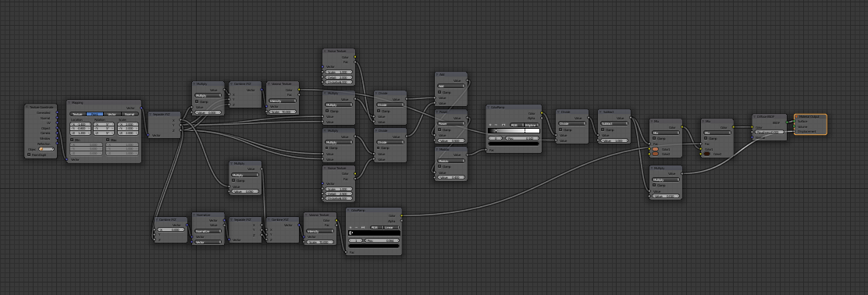This screenshot has height=295, width=868.
Task: Open Color1 swatch in orange Mix node
Action: [656, 149]
